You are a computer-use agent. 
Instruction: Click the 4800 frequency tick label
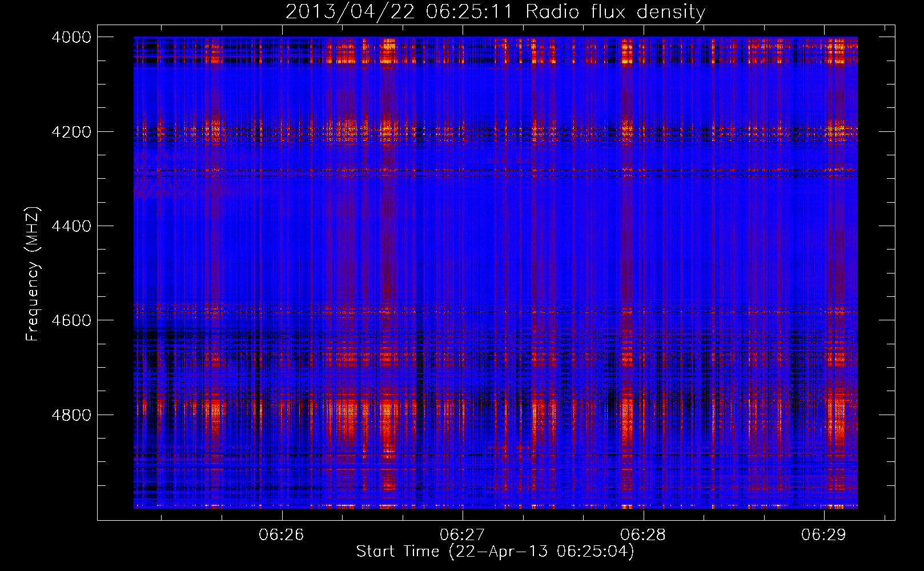[71, 415]
